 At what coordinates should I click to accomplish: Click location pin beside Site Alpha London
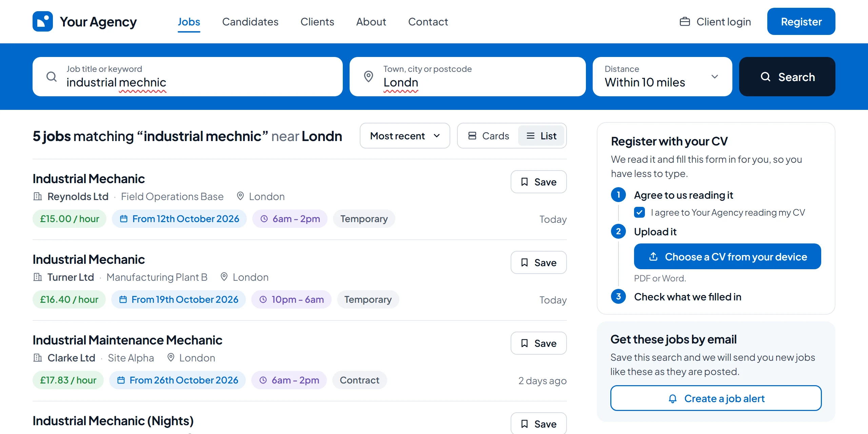tap(171, 357)
